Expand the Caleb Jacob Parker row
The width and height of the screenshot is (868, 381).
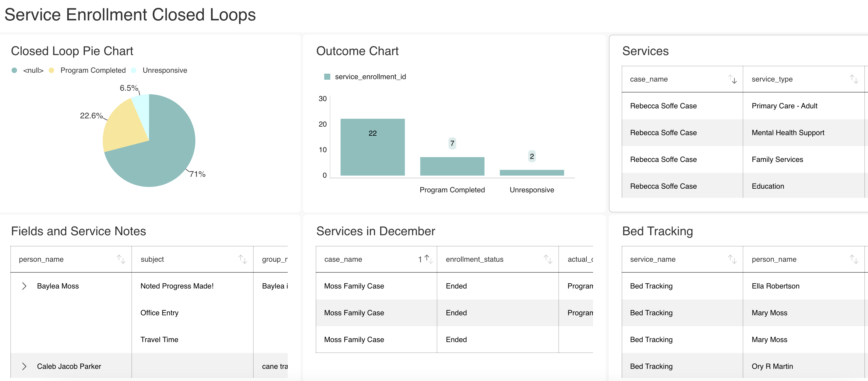pos(24,366)
